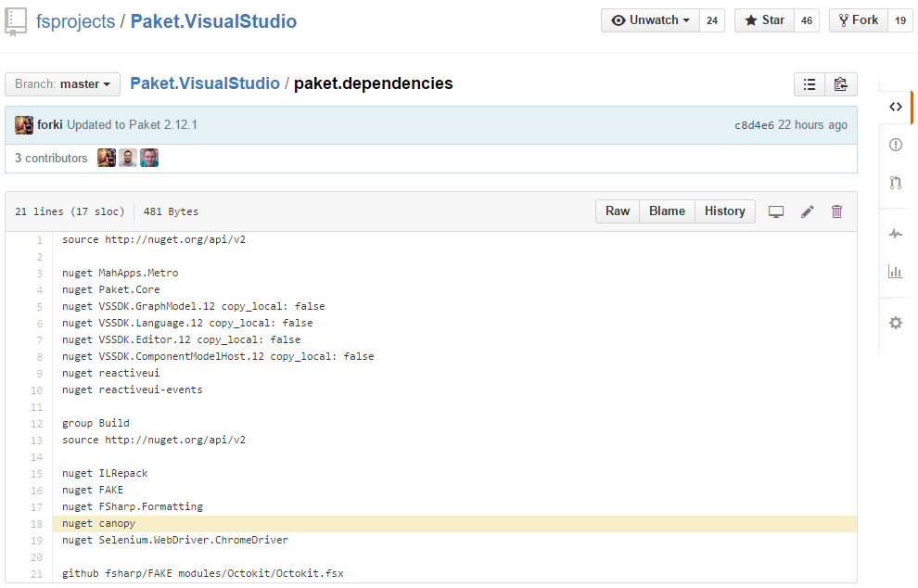The height and width of the screenshot is (588, 918).
Task: Click '3 contributors' text
Action: coord(51,158)
